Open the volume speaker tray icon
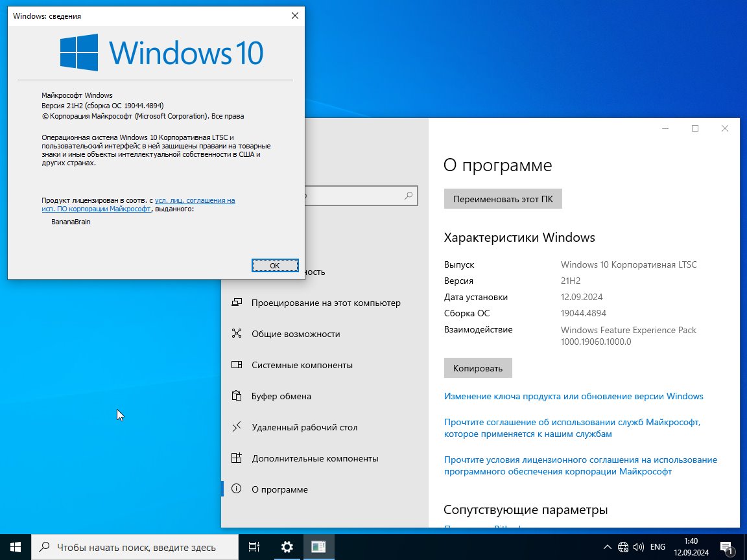Viewport: 747px width, 560px height. (x=638, y=547)
